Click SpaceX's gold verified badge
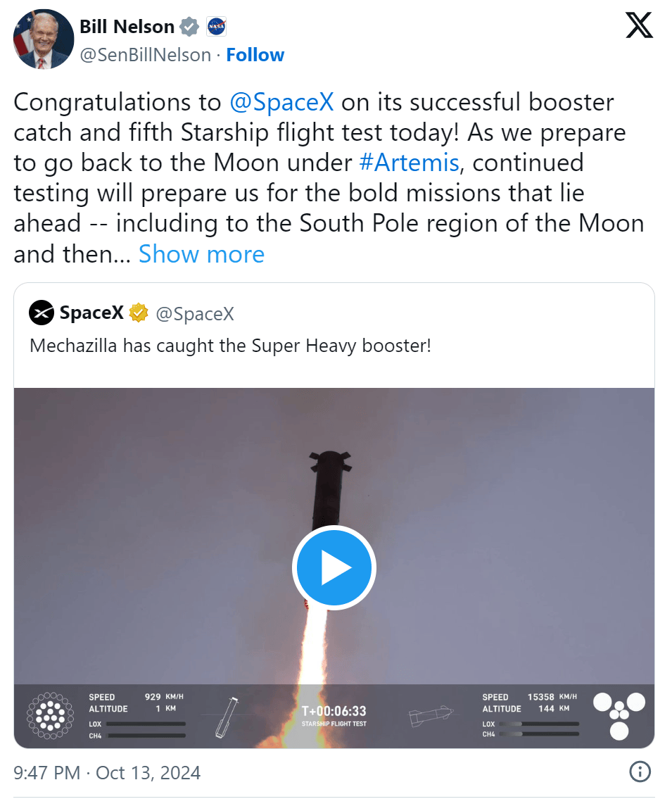This screenshot has width=672, height=799. pos(139,313)
